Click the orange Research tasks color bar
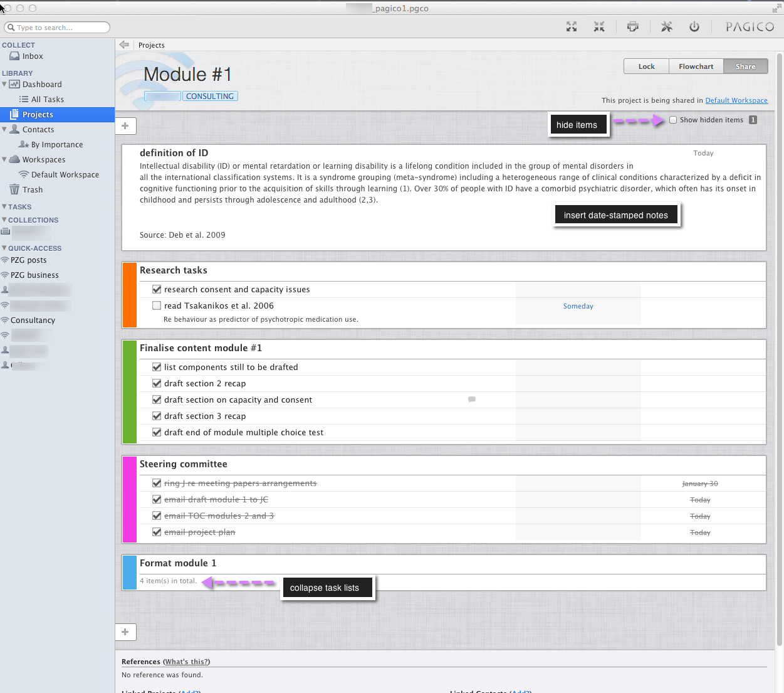This screenshot has width=784, height=693. pos(130,295)
